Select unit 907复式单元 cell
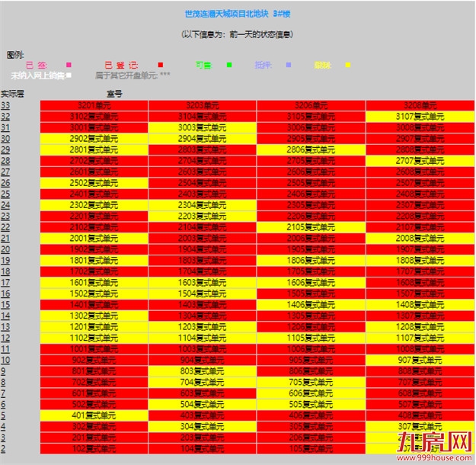The image size is (476, 465). pos(420,360)
